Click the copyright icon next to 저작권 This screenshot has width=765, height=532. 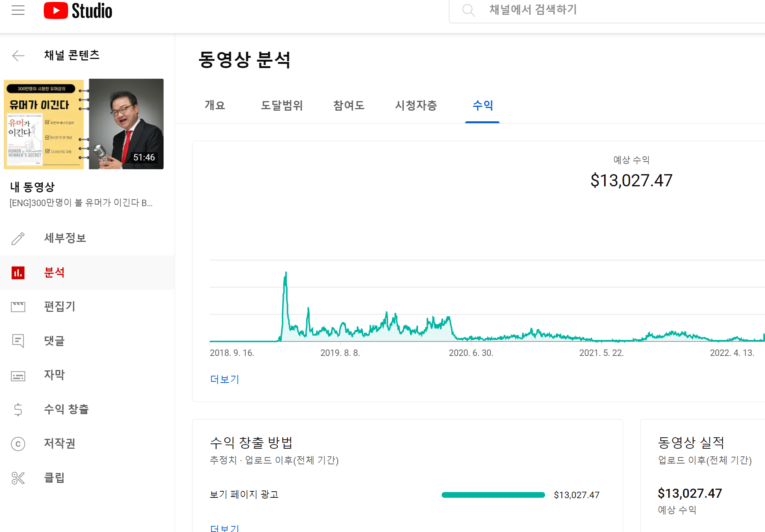18,444
